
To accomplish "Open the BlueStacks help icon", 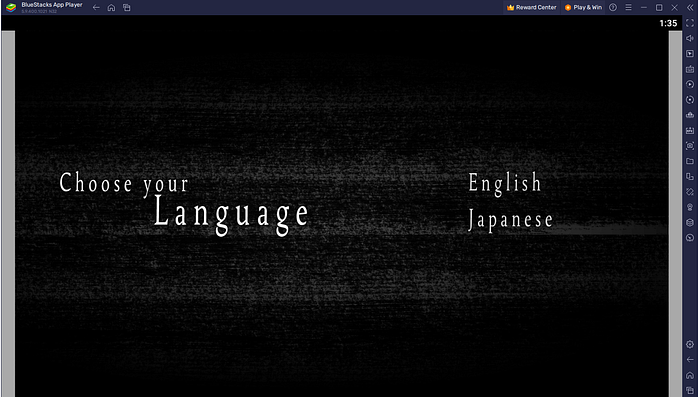I will point(613,8).
